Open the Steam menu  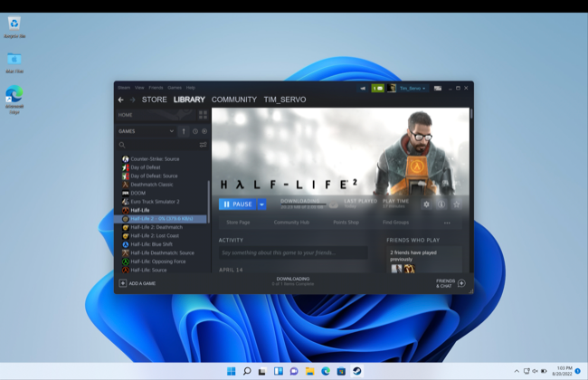(x=124, y=88)
